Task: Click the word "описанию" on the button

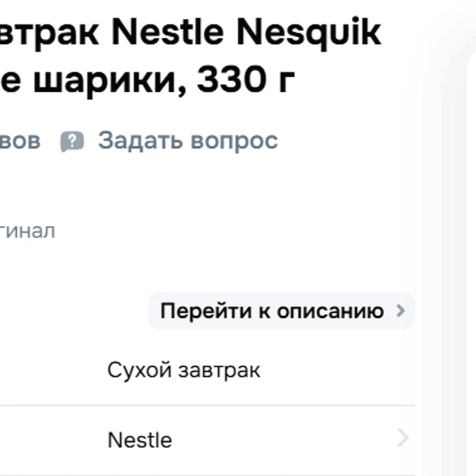Action: pyautogui.click(x=330, y=311)
